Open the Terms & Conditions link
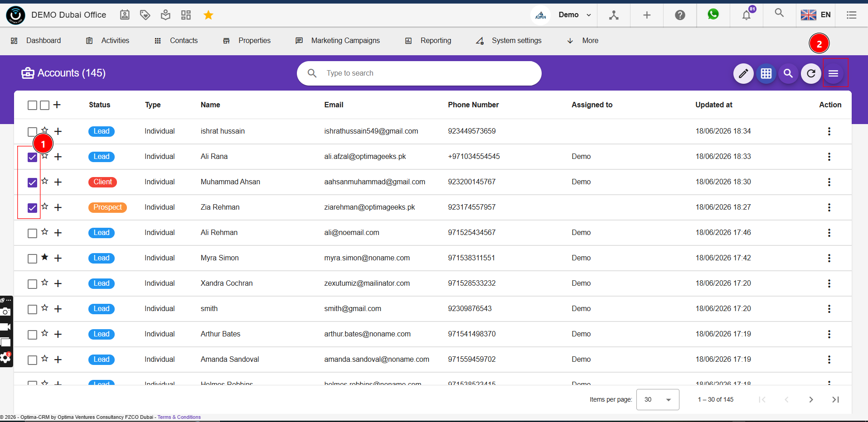The image size is (868, 422). 179,417
